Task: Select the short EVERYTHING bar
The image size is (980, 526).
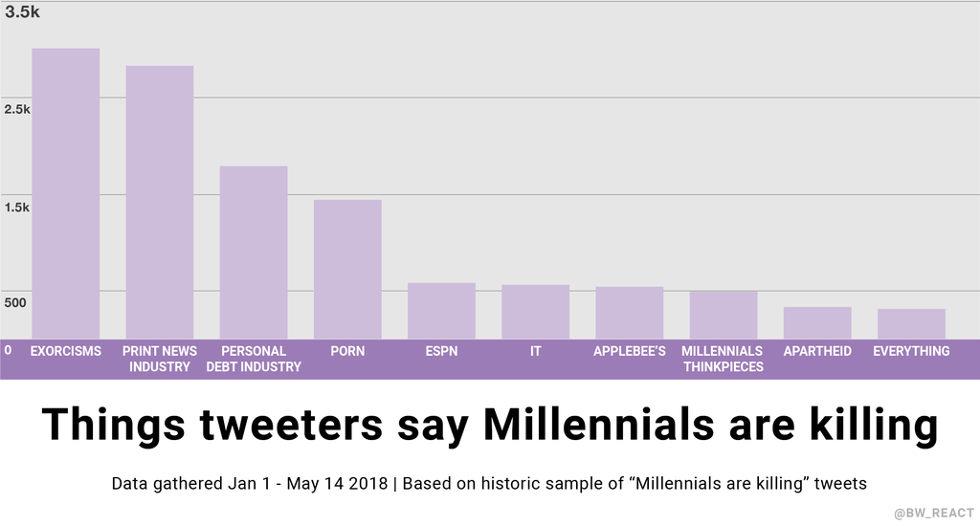Action: [x=911, y=323]
